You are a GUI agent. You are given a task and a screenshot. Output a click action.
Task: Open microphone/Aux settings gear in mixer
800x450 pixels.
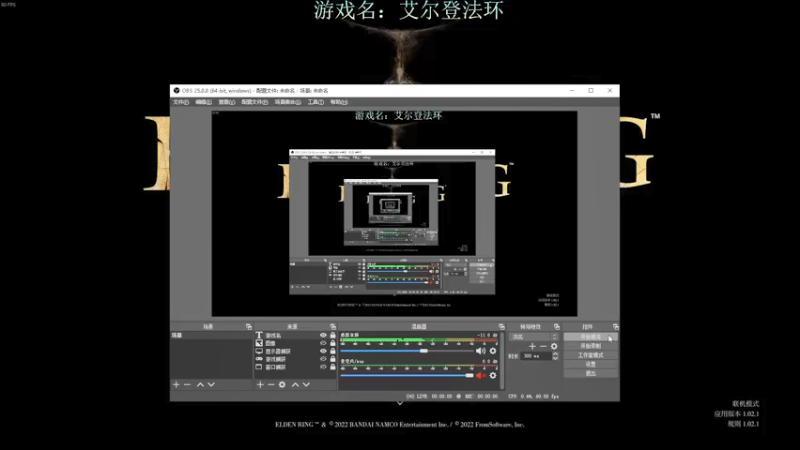[493, 376]
